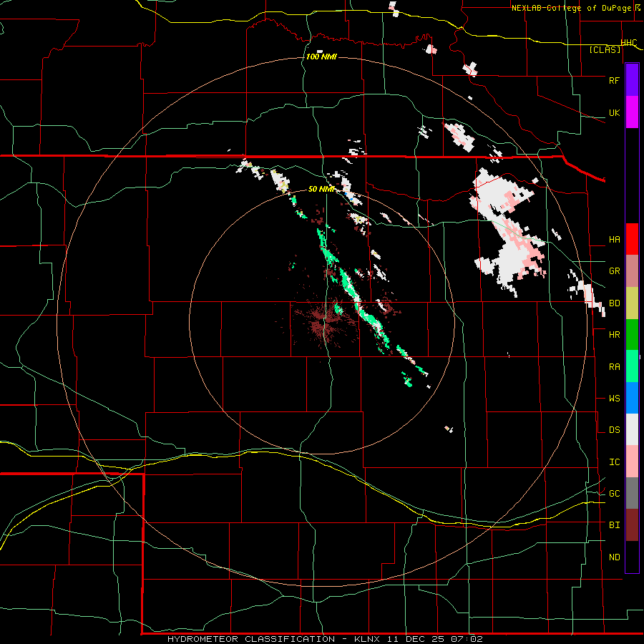644x644 pixels.
Task: Click the HA red legend swatch
Action: (632, 239)
